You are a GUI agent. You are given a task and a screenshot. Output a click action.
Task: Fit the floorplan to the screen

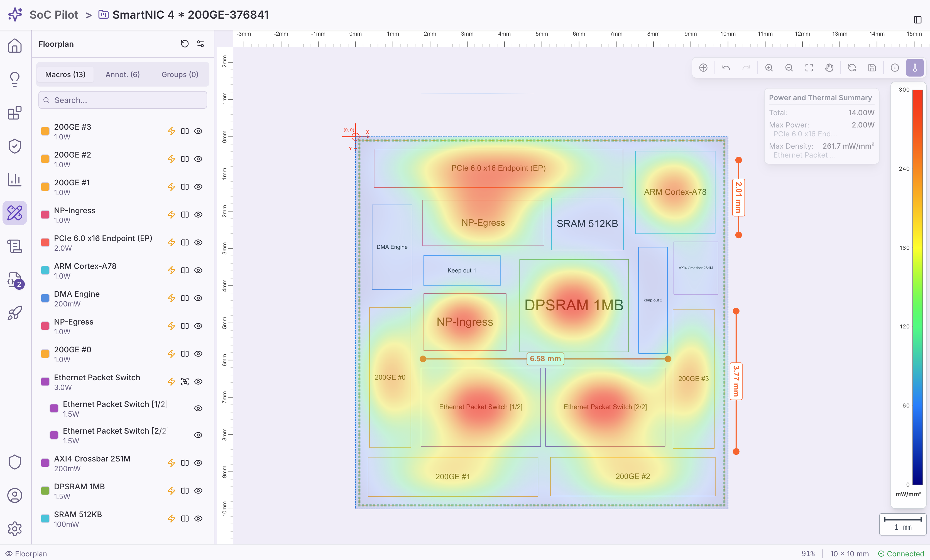pyautogui.click(x=809, y=68)
